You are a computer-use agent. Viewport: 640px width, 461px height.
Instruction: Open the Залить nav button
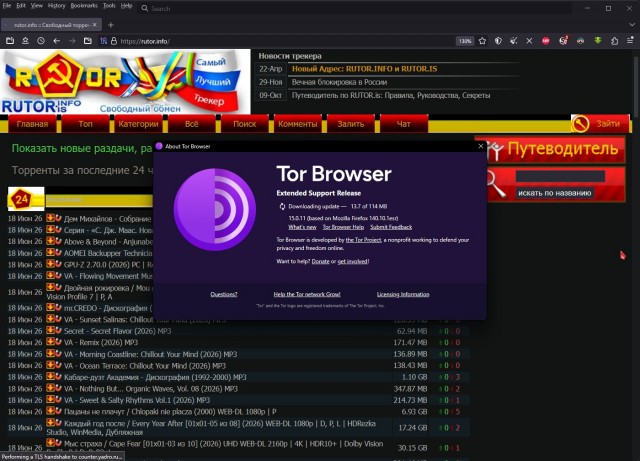pos(351,124)
